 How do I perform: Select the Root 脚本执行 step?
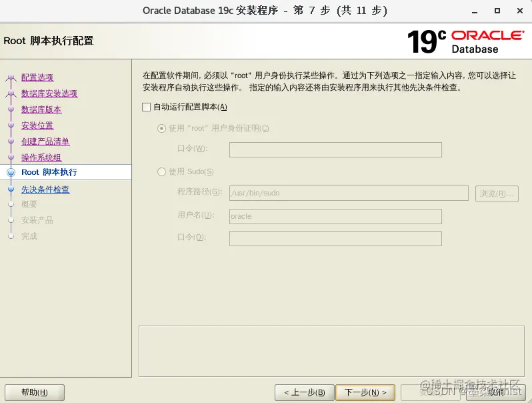point(49,172)
